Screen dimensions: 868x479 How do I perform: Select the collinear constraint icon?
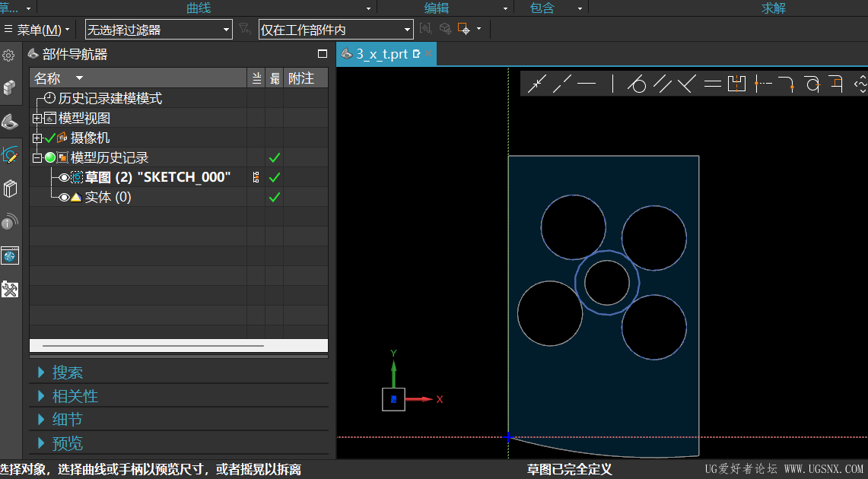[x=562, y=84]
